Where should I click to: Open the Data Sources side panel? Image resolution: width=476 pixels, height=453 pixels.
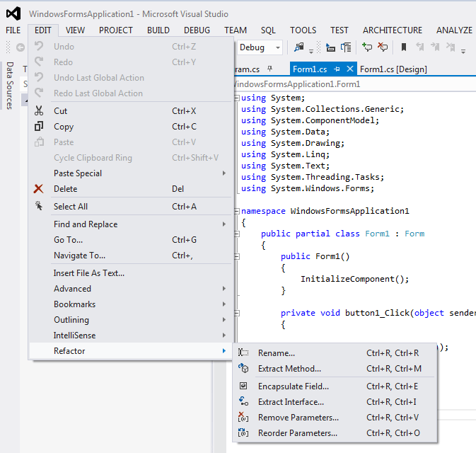tap(10, 85)
